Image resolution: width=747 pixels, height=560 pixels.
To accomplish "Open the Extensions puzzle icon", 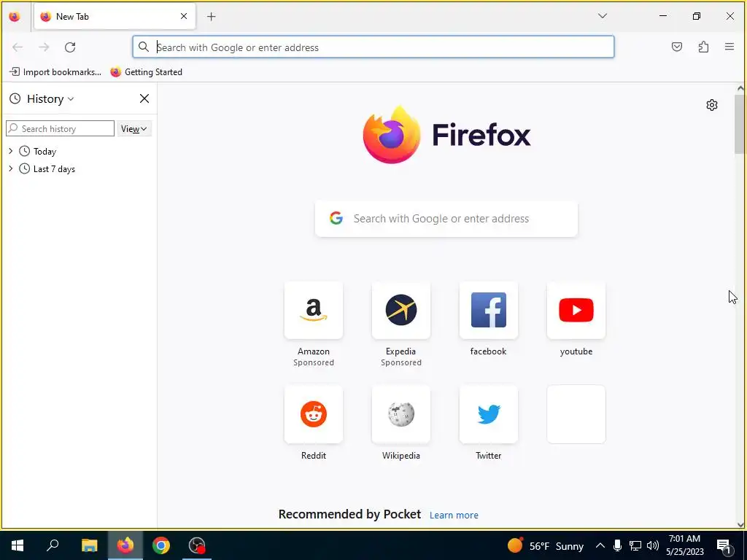I will tap(703, 47).
